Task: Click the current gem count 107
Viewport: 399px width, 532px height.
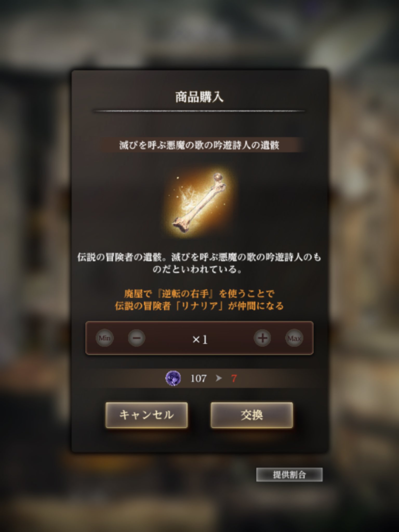Action: 198,378
